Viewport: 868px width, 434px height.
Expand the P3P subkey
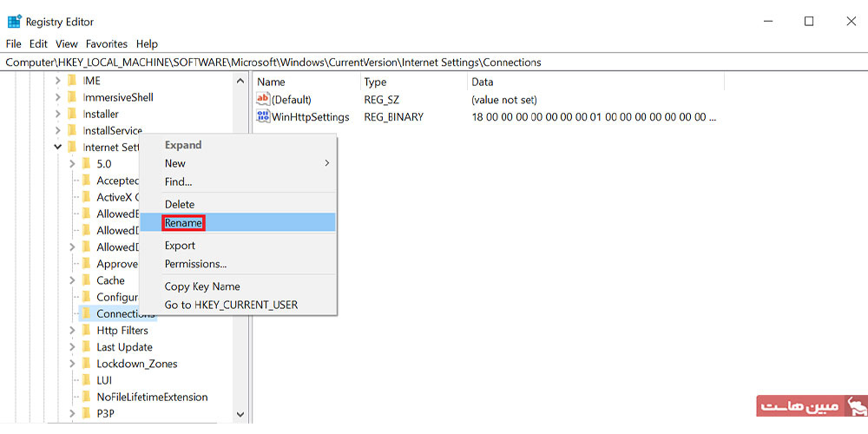click(72, 413)
